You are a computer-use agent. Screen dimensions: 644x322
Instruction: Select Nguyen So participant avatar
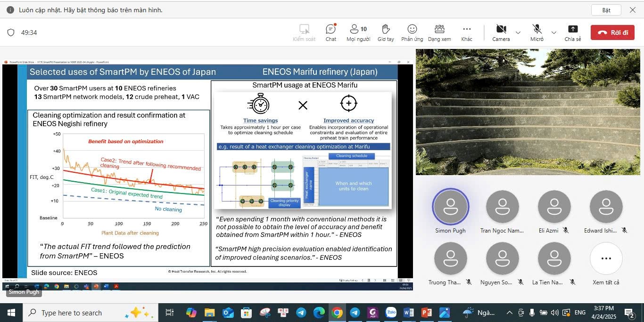click(x=502, y=259)
